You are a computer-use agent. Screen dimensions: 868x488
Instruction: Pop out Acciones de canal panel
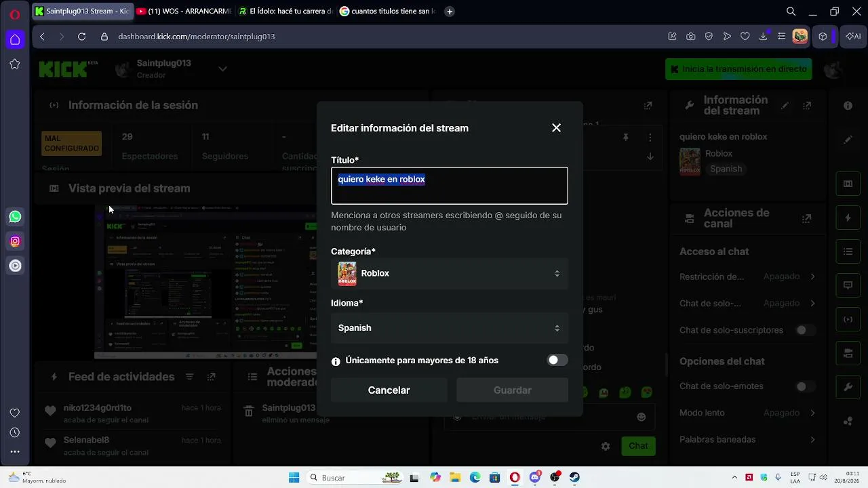806,218
